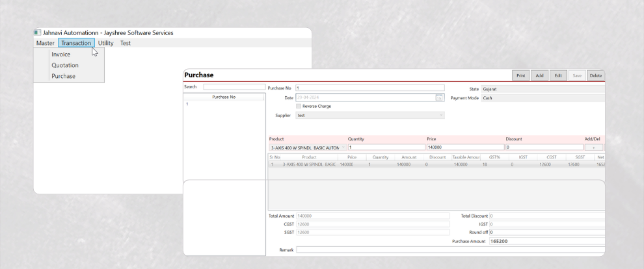The height and width of the screenshot is (269, 644).
Task: Select Purchase from the Transaction menu
Action: [64, 76]
